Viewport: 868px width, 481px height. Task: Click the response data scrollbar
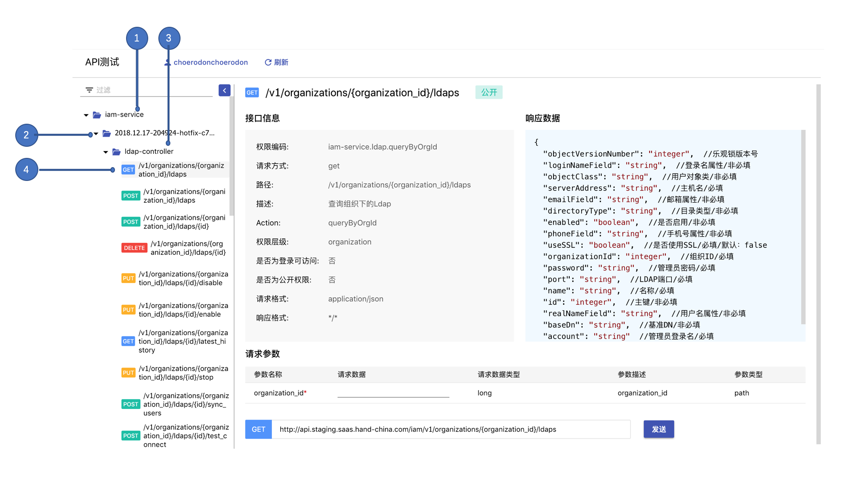click(x=803, y=227)
